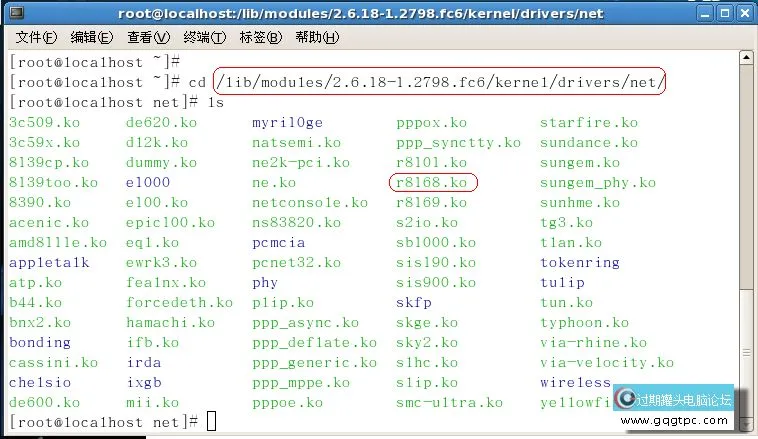Open the 编辑(E) menu

[92, 37]
